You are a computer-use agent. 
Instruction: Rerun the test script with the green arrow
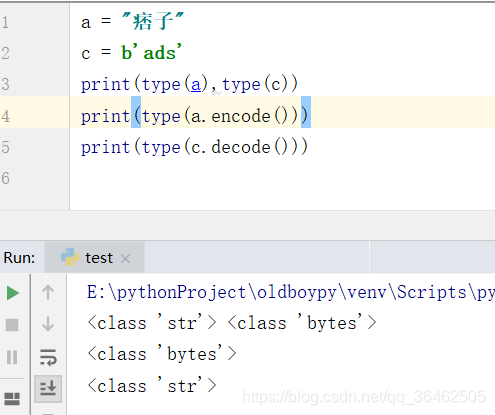(x=13, y=293)
